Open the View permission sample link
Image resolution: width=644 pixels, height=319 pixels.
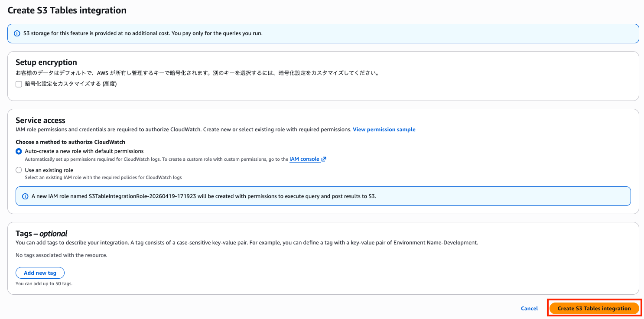click(x=384, y=130)
